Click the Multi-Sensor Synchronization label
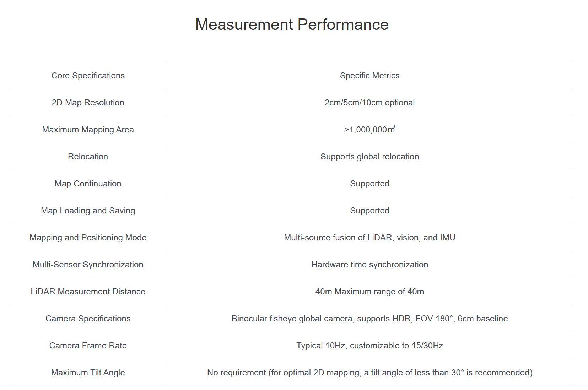 click(x=88, y=265)
